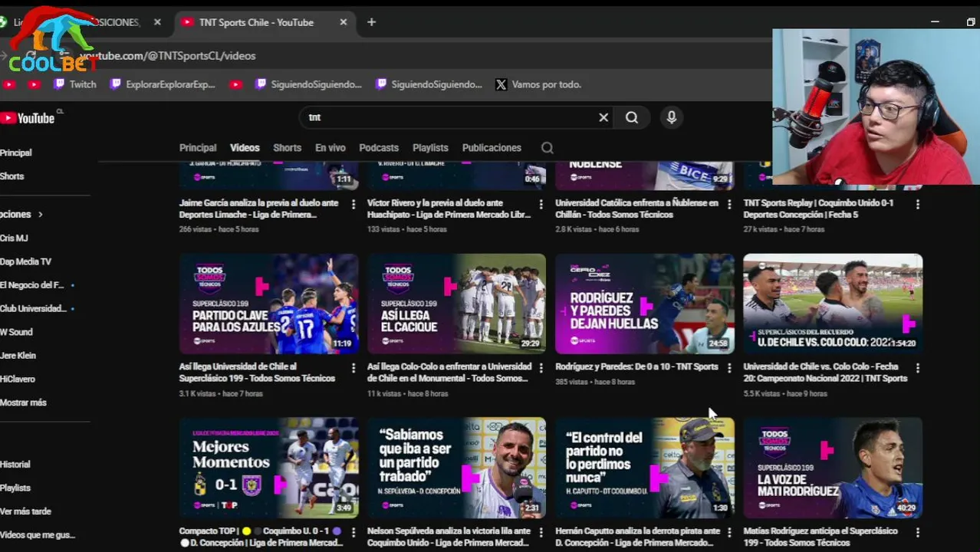Open new browser tab with plus

pos(371,22)
